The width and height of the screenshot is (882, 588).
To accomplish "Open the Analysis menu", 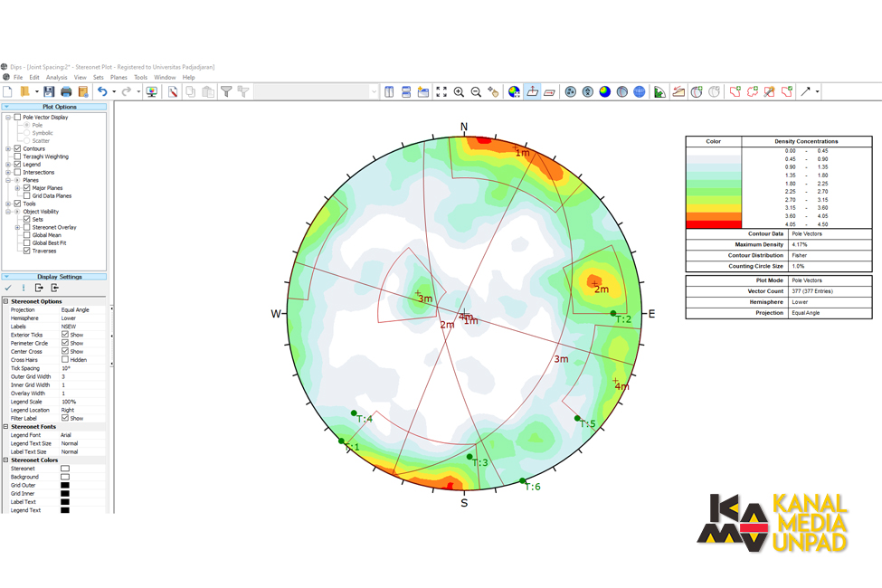I will (56, 78).
